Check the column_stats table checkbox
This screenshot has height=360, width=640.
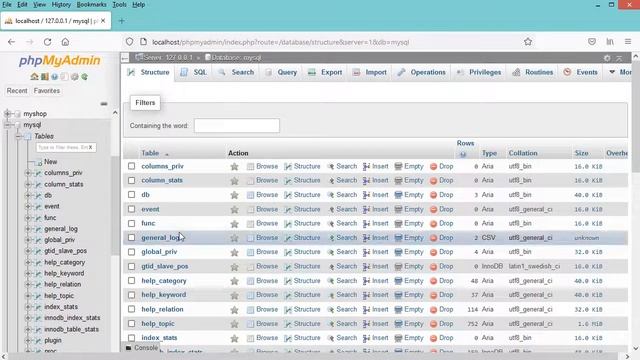[x=131, y=180]
